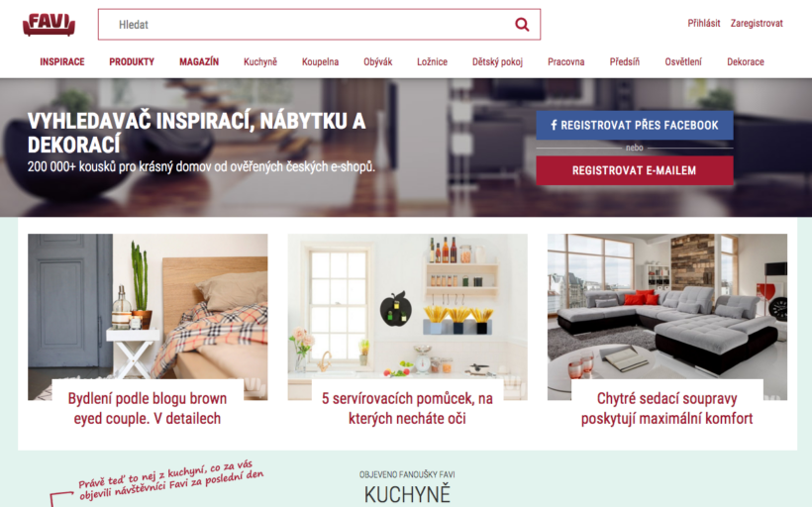The width and height of the screenshot is (812, 507).
Task: Click Registrovat přes Facebook button
Action: point(635,125)
